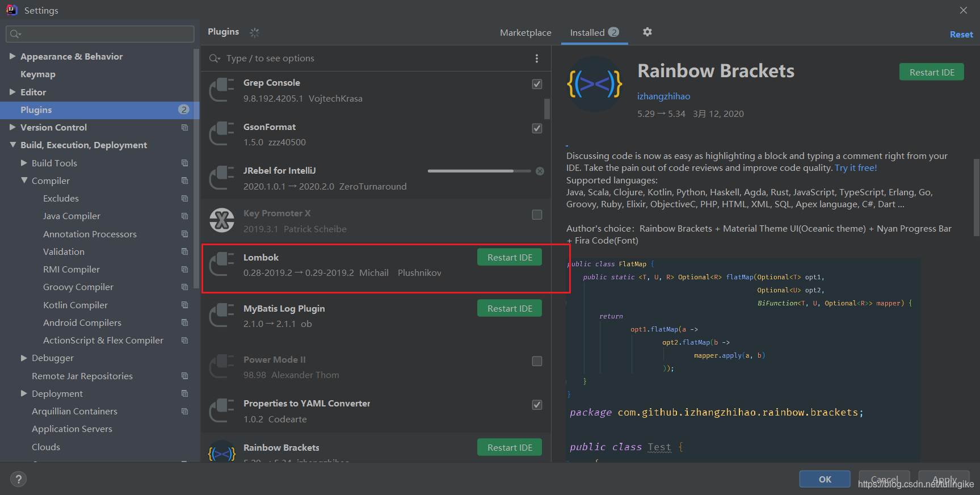Click the Rainbow Brackets code preview image

point(743,360)
